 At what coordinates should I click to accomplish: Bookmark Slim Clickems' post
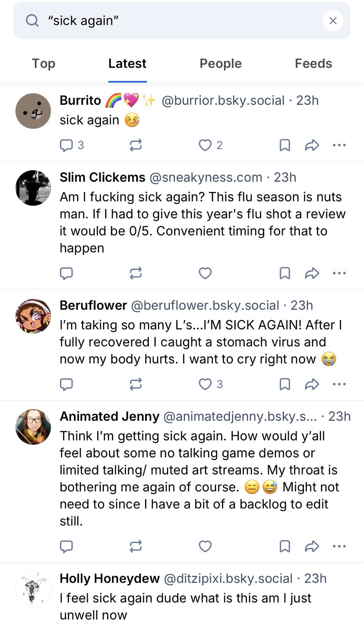(285, 273)
